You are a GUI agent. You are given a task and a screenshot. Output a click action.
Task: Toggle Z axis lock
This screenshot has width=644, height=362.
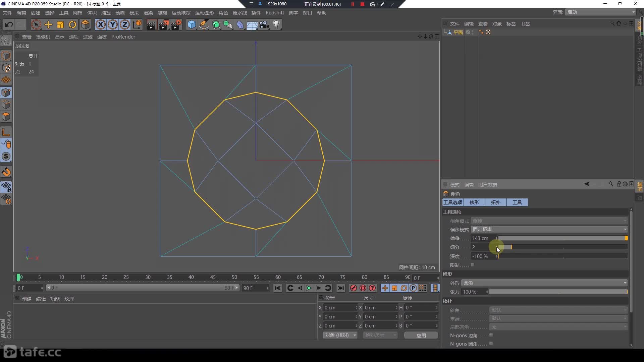tap(125, 24)
